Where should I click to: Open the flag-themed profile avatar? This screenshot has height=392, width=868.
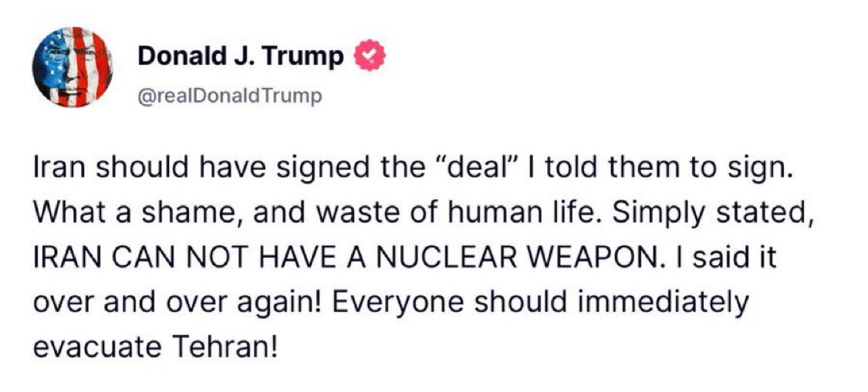(72, 71)
